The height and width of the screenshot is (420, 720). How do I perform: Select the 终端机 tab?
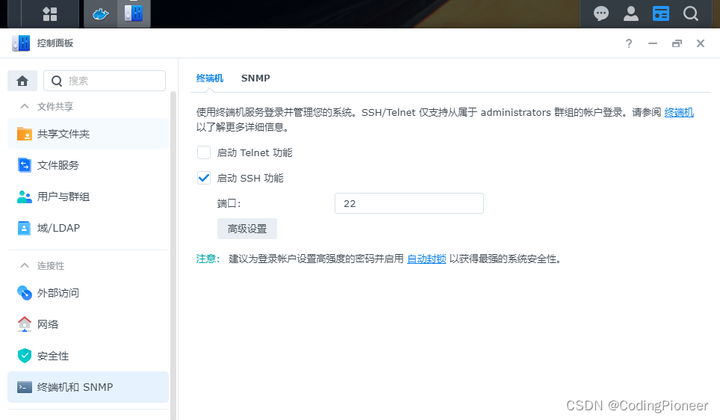tap(210, 78)
